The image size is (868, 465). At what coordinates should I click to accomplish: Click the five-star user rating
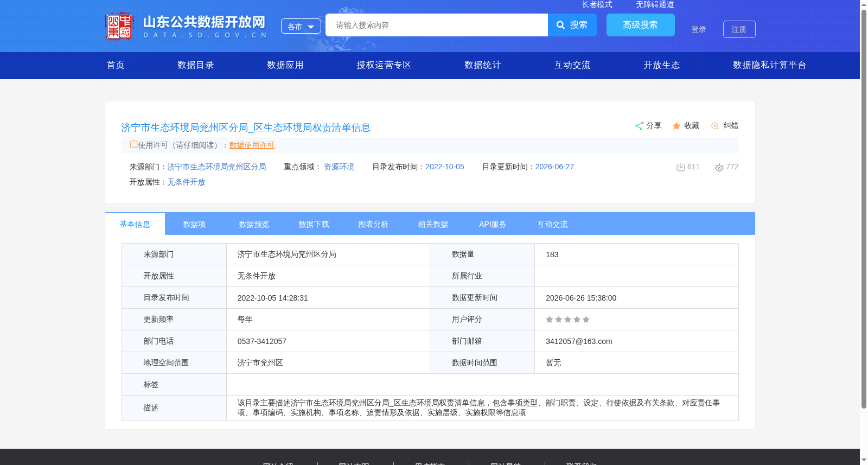click(567, 320)
